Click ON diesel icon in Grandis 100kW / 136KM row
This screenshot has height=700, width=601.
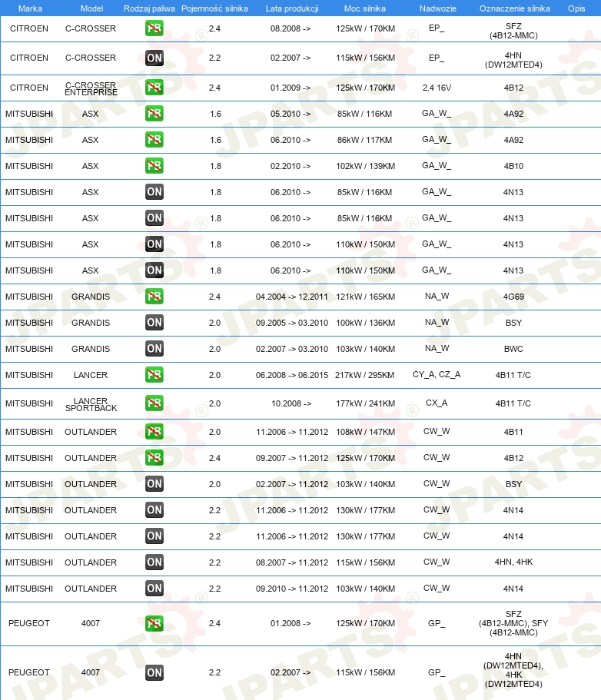tap(154, 323)
